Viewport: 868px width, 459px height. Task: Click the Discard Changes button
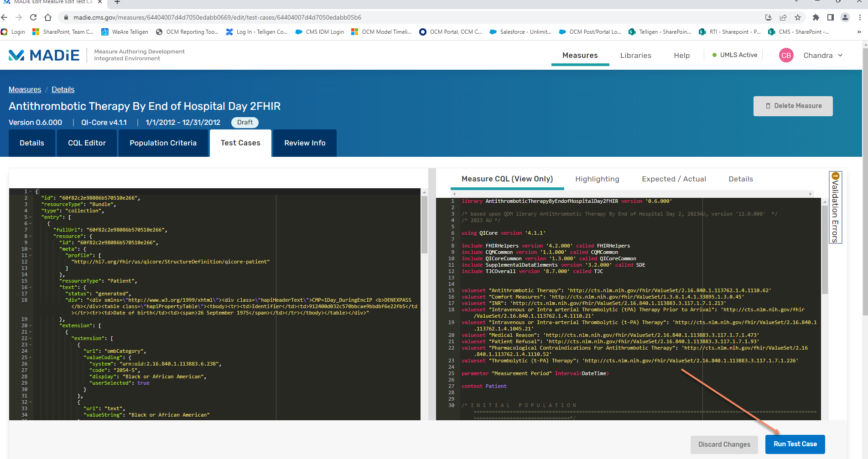[724, 444]
